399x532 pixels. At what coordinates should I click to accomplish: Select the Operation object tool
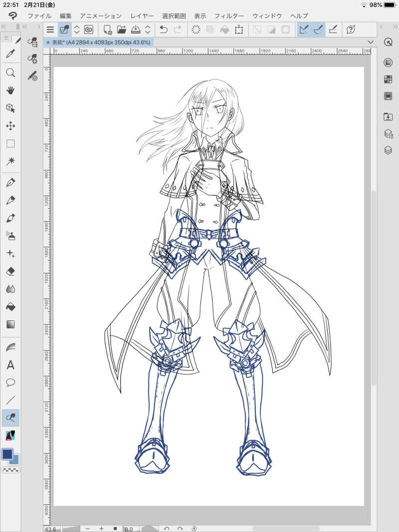click(10, 108)
